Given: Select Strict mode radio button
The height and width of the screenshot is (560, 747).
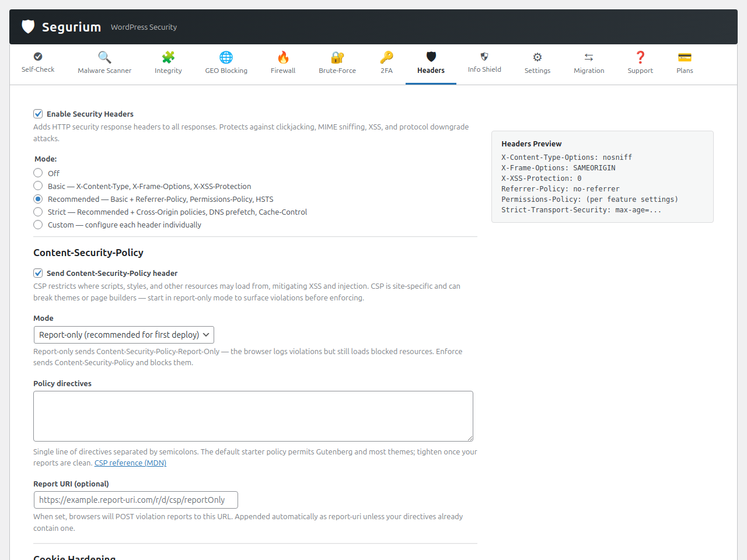Looking at the screenshot, I should pos(38,211).
